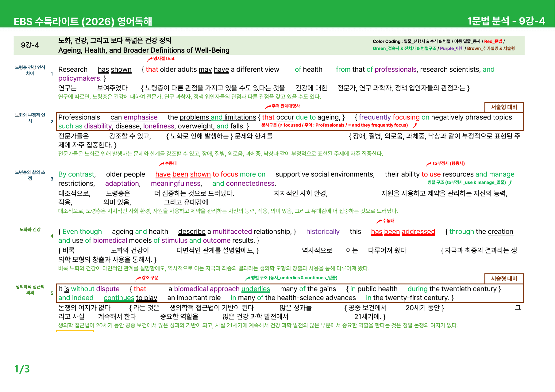The width and height of the screenshot is (555, 392).
Task: Click the phrase 'continues to play'
Action: (130, 298)
